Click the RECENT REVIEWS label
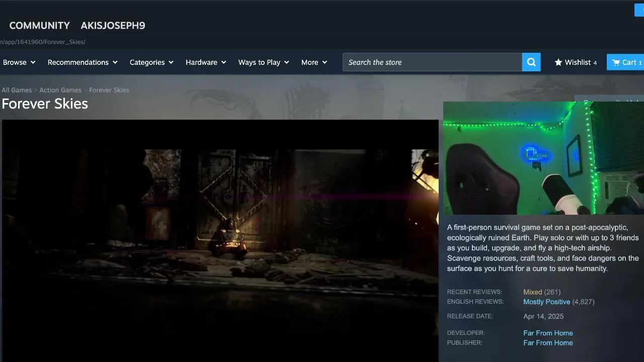Screen dimensions: 644x362 coord(474,292)
